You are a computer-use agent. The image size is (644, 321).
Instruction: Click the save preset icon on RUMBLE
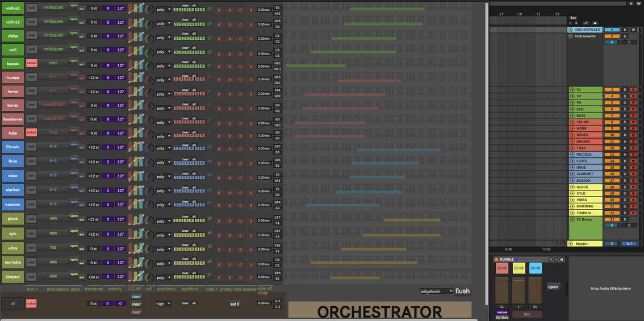click(562, 259)
